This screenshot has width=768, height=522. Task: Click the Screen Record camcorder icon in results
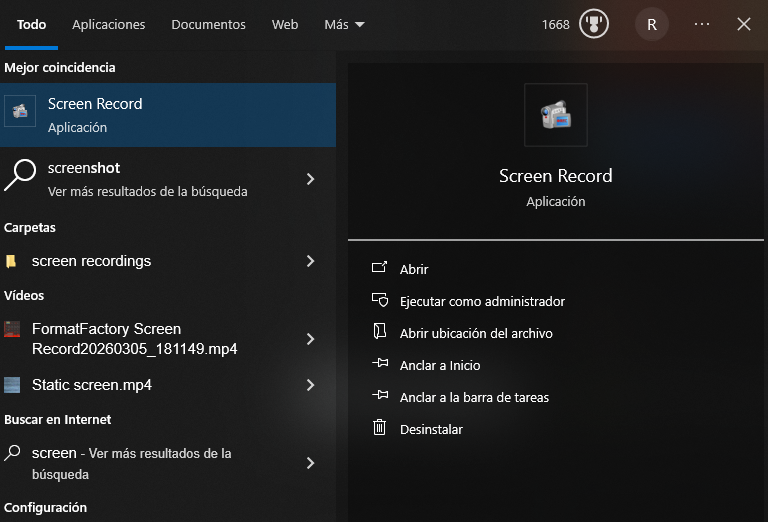click(20, 111)
